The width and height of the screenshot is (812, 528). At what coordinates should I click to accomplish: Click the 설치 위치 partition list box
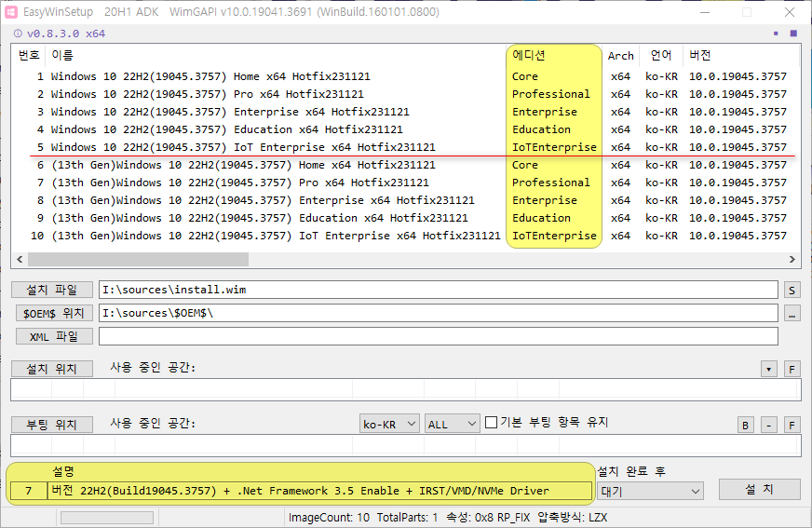coord(406,390)
